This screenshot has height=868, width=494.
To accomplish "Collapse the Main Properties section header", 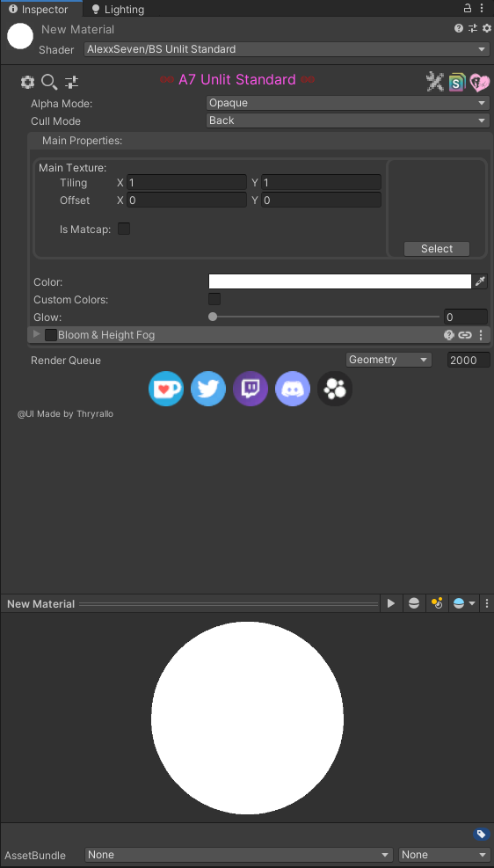I will 259,141.
